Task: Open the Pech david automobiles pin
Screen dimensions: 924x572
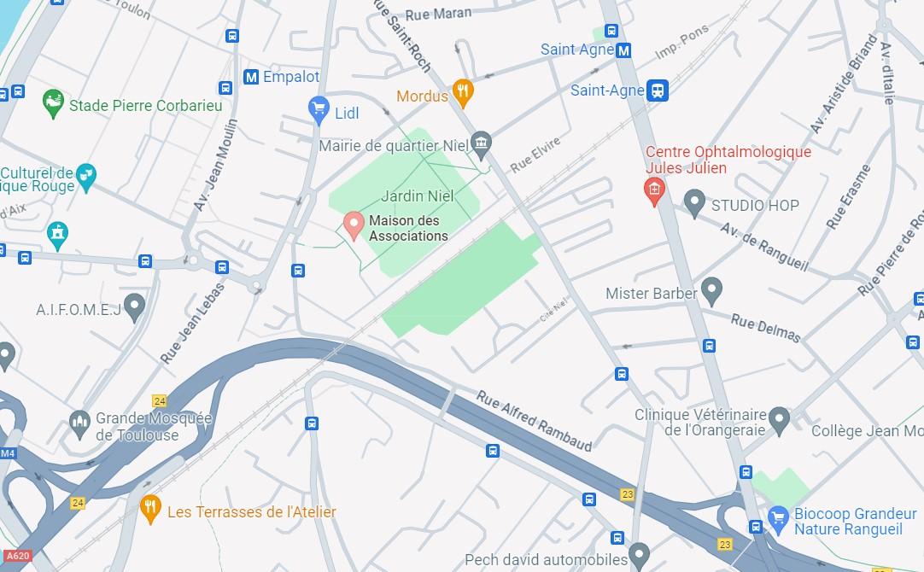Action: [640, 557]
